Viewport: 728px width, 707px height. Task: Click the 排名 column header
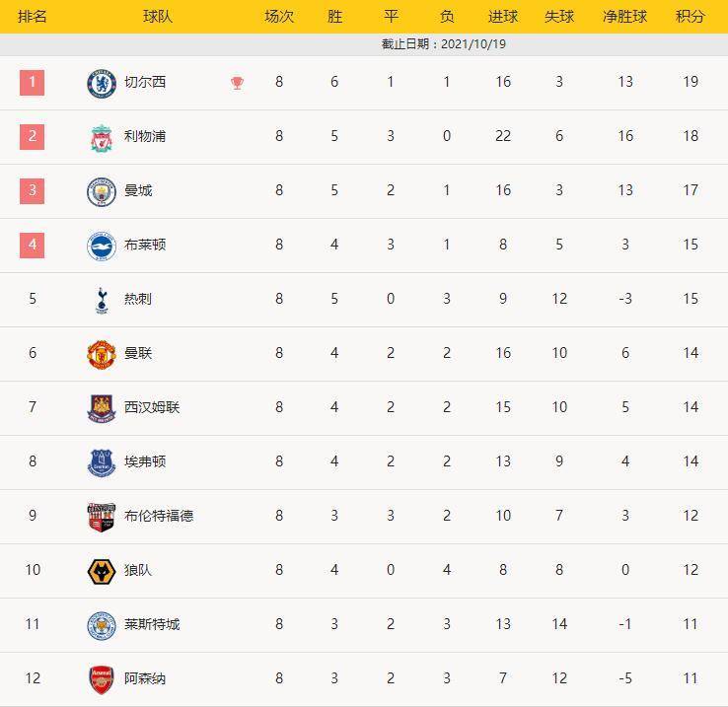tap(32, 17)
